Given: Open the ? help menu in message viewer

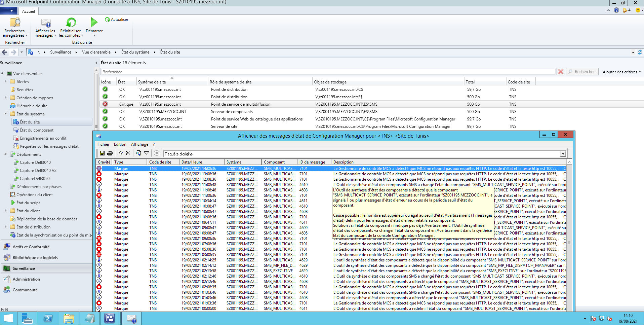Looking at the screenshot, I should [x=154, y=144].
